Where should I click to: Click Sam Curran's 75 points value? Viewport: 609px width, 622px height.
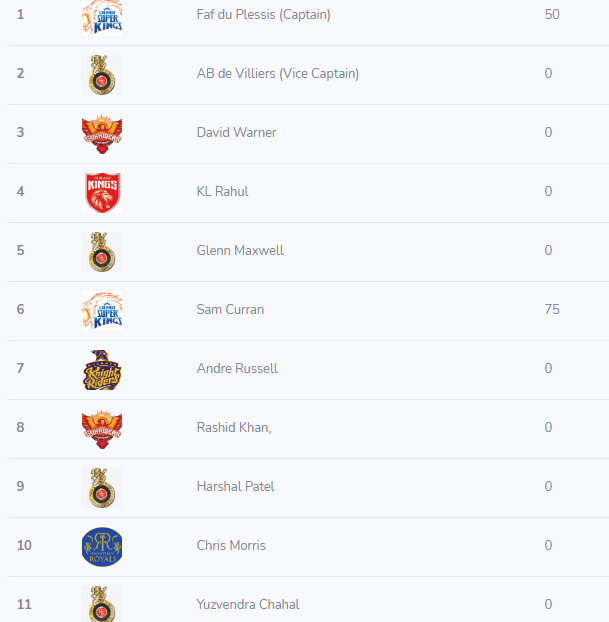(552, 309)
